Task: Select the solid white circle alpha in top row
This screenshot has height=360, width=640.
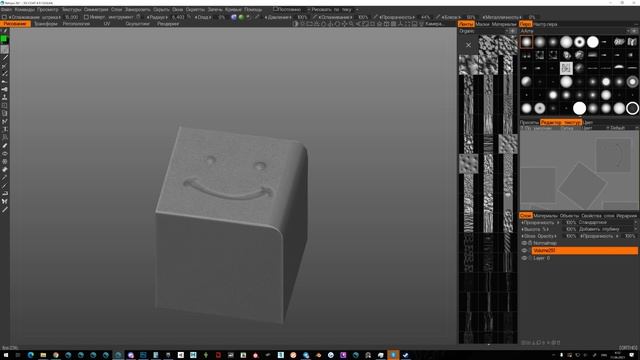Action: 593,42
